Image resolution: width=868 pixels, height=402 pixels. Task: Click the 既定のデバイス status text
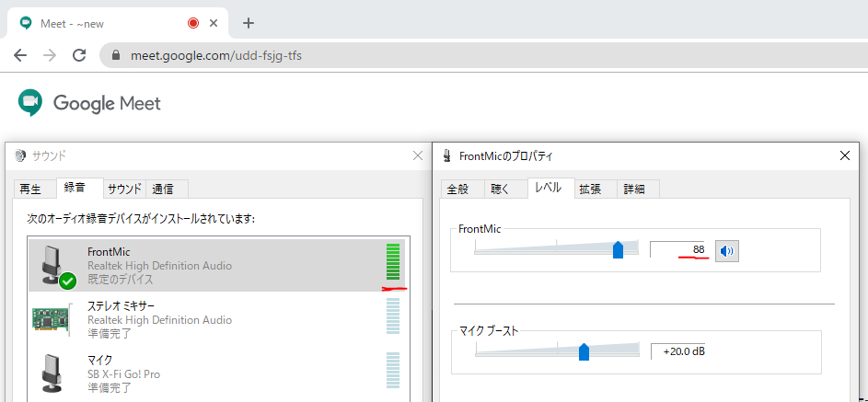[x=121, y=280]
